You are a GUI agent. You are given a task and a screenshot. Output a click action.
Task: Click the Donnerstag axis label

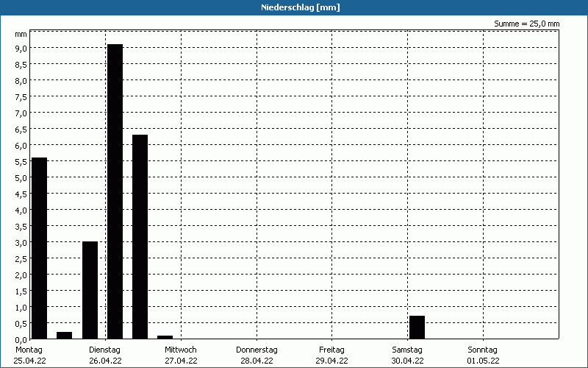(x=257, y=350)
